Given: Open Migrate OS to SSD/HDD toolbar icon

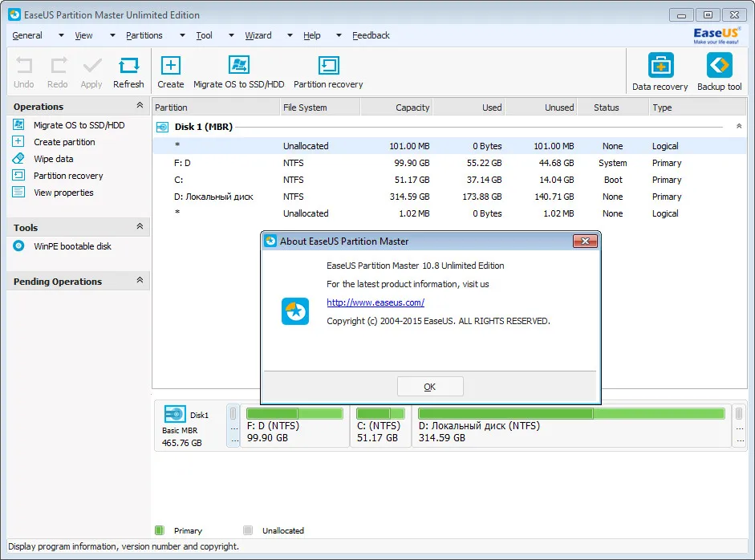Looking at the screenshot, I should pyautogui.click(x=239, y=65).
